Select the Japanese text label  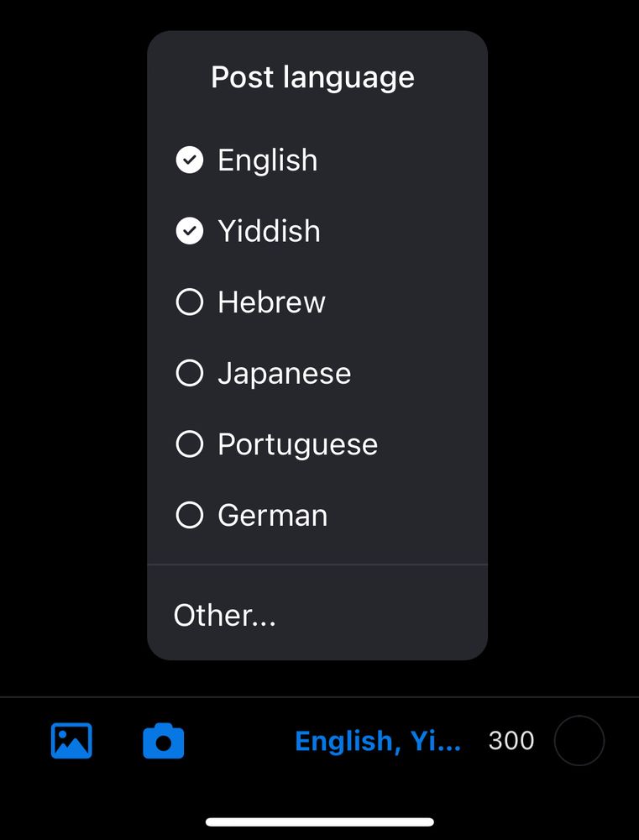point(285,374)
